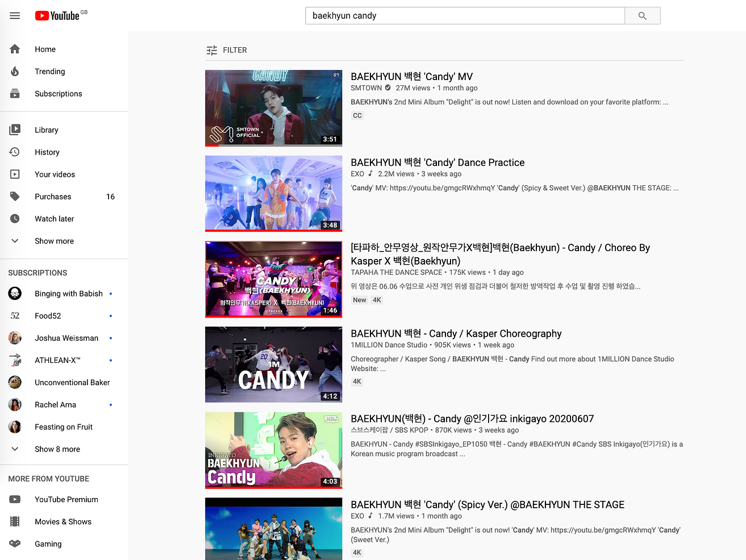The width and height of the screenshot is (746, 560).
Task: Open Candy / Kasper Choreography title
Action: tap(456, 333)
